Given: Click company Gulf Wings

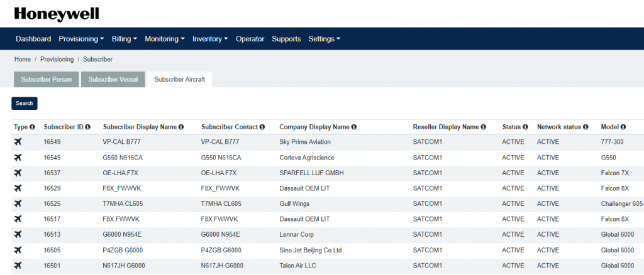Looking at the screenshot, I should 294,203.
